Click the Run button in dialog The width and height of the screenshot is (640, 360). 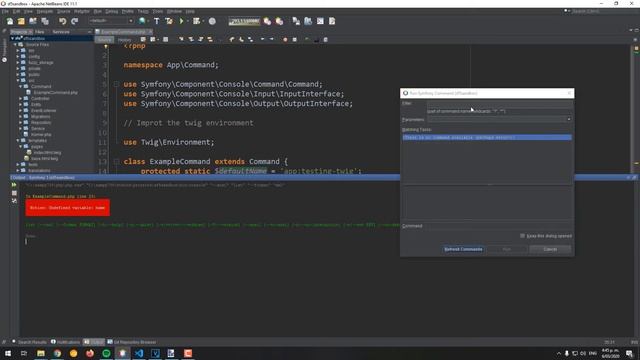(x=507, y=249)
